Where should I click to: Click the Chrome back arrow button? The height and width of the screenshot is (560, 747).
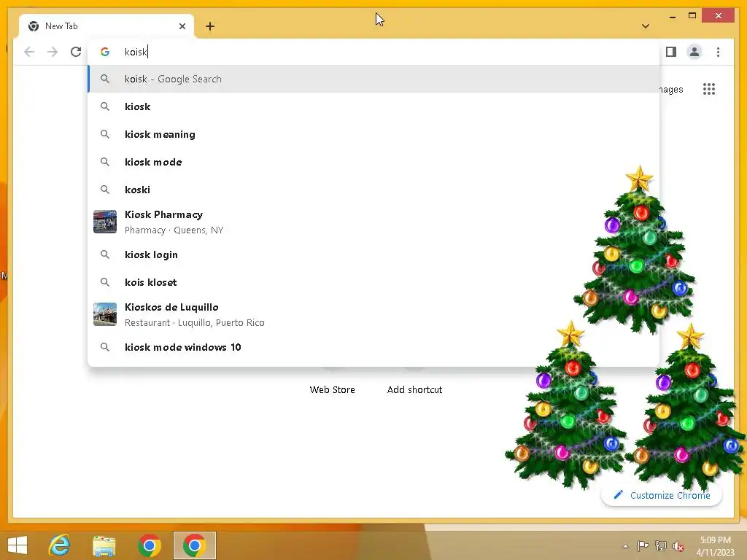pos(29,52)
